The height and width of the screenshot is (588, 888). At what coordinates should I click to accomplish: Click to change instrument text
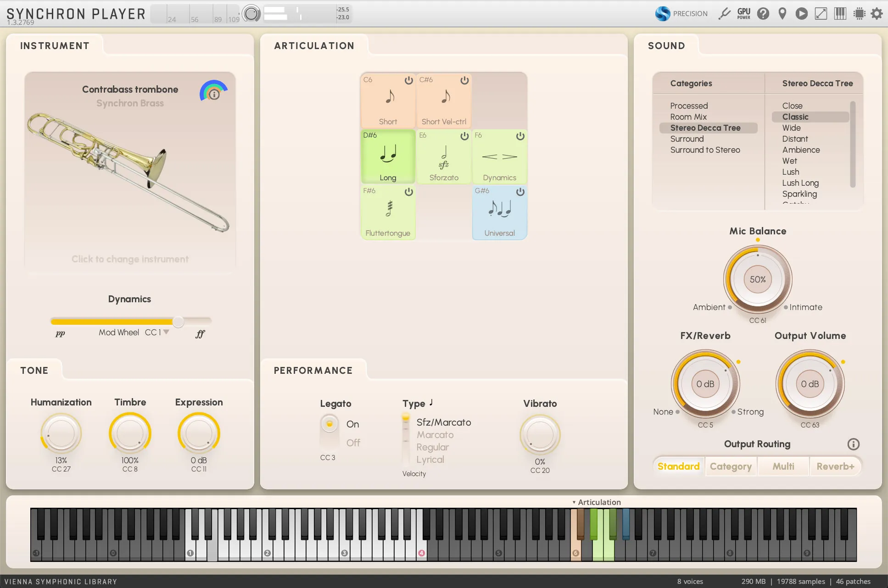[x=130, y=259]
